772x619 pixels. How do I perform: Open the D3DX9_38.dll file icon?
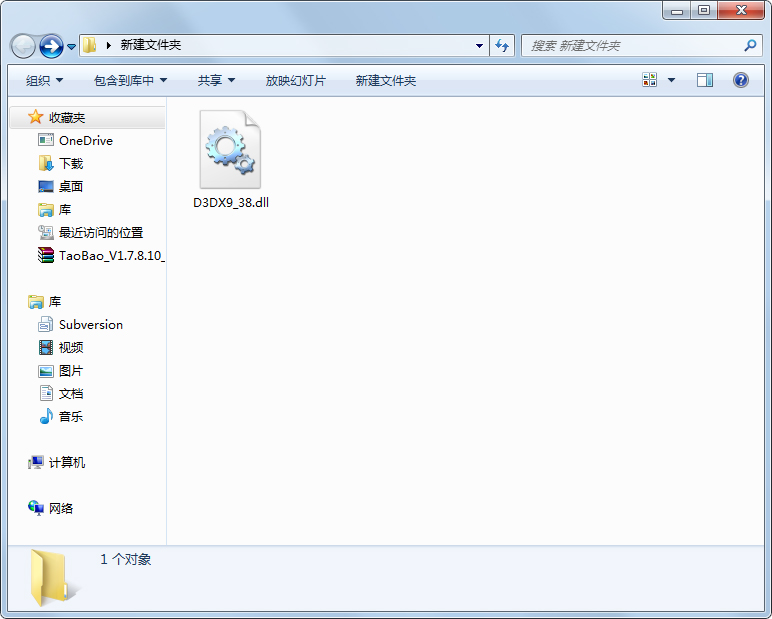click(230, 150)
